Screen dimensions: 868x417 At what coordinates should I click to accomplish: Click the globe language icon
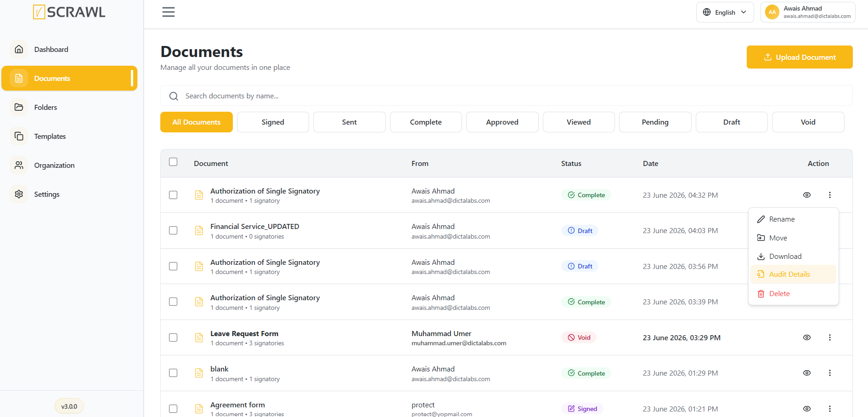click(x=707, y=12)
